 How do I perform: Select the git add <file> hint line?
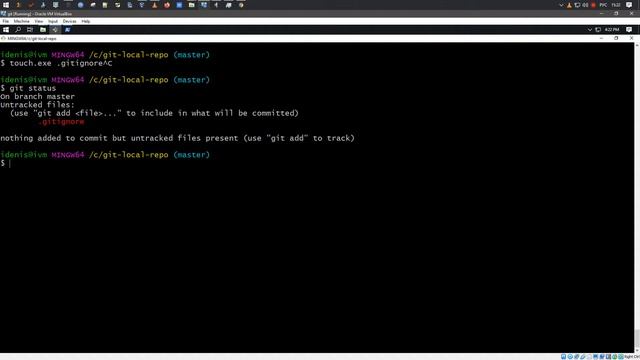coord(154,113)
